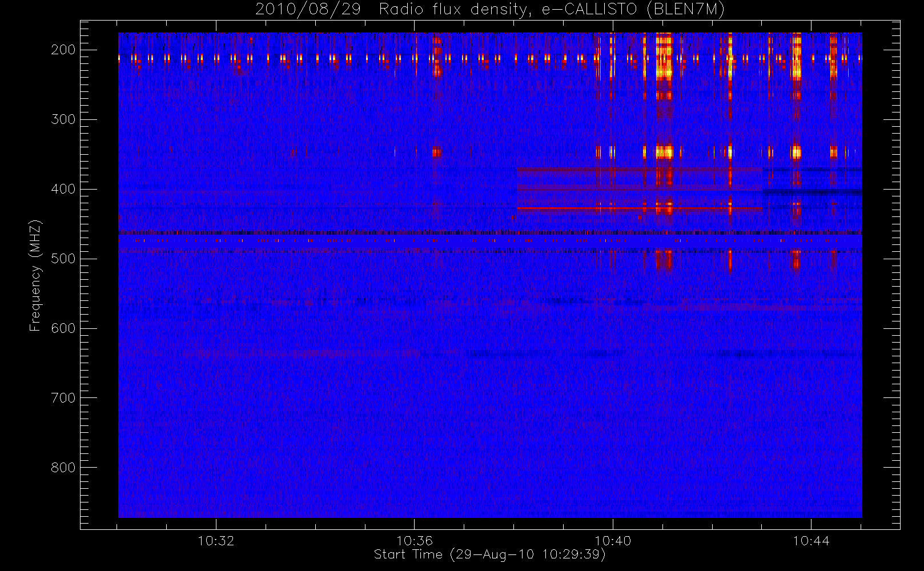Click the 10:36 time tick label
The image size is (924, 571).
pyautogui.click(x=415, y=541)
